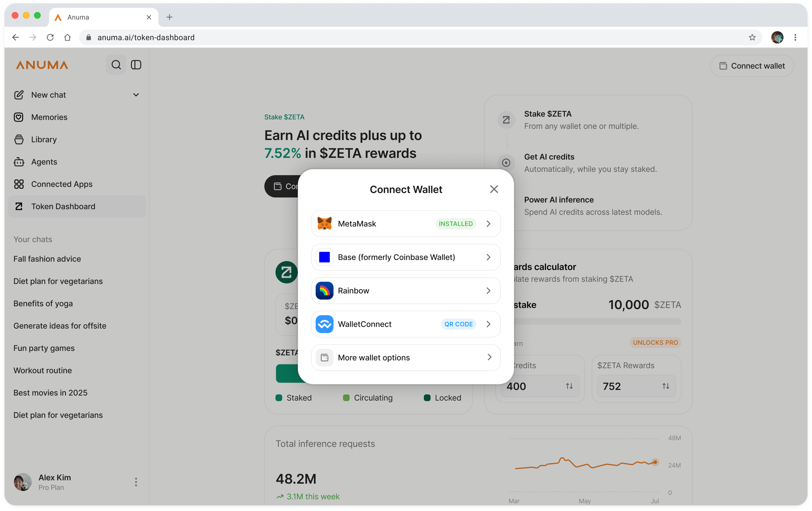Select Token Dashboard in sidebar
This screenshot has height=511, width=812.
[x=77, y=206]
